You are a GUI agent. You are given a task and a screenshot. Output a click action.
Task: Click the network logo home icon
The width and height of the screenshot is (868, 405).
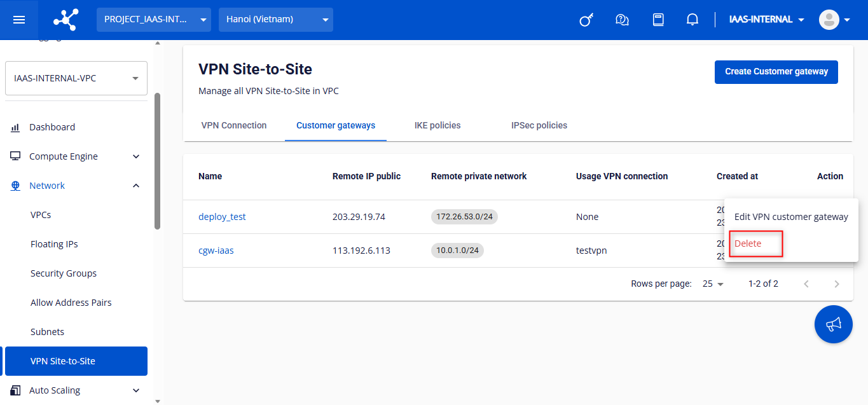pos(65,20)
